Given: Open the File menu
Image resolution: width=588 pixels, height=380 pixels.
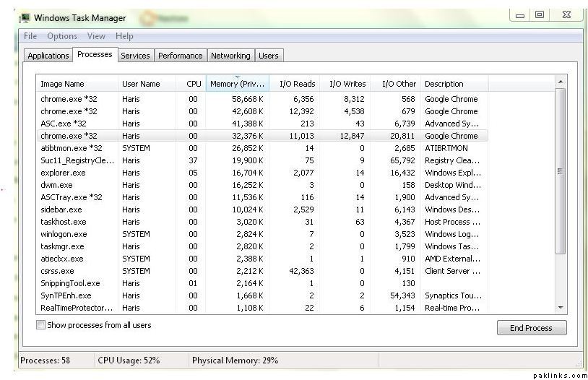Looking at the screenshot, I should tap(30, 36).
